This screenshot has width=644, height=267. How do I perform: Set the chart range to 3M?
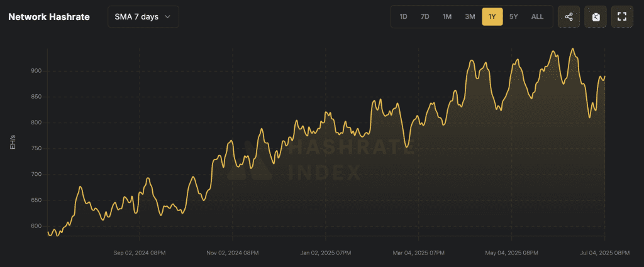(x=470, y=17)
